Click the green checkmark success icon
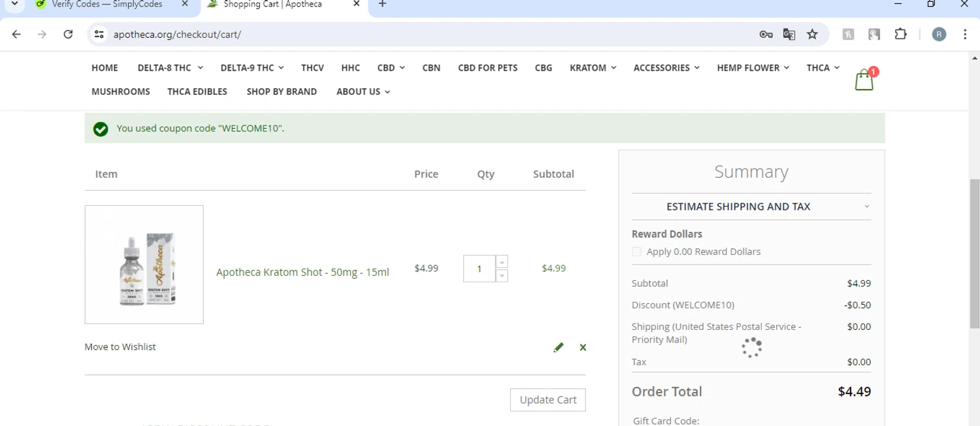 [101, 129]
